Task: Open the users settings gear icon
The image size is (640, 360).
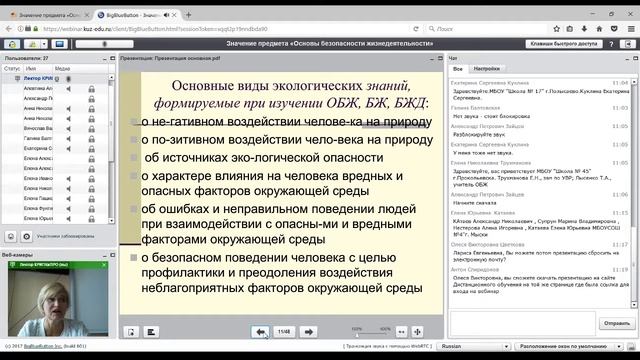Action: tap(27, 236)
